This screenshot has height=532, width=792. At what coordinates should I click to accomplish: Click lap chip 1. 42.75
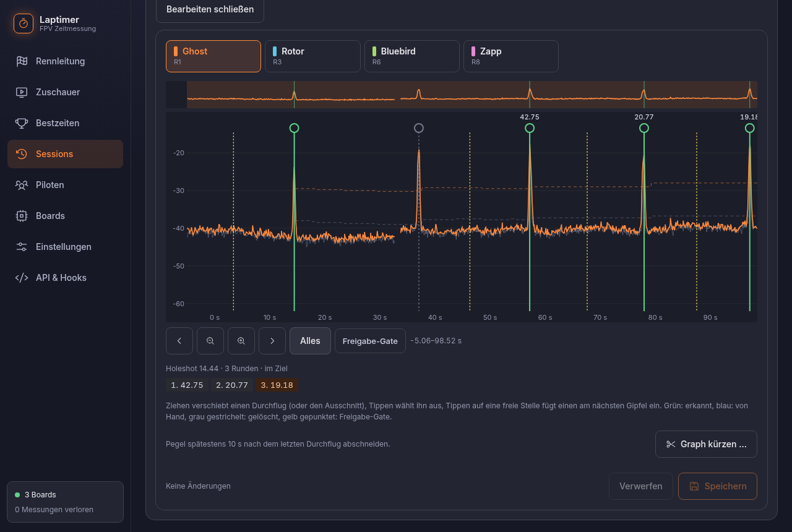[187, 385]
